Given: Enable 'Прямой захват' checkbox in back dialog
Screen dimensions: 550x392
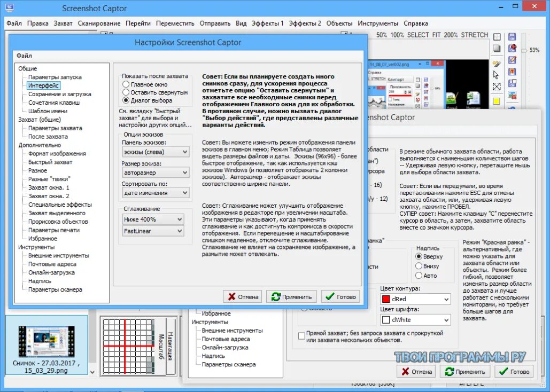Looking at the screenshot, I should (x=301, y=336).
